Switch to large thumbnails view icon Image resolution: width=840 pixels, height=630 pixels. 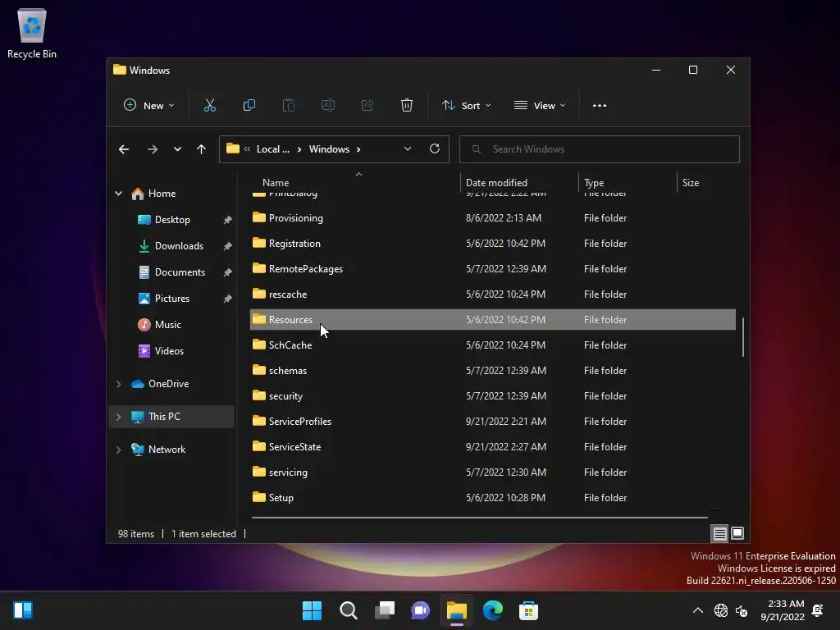point(737,533)
